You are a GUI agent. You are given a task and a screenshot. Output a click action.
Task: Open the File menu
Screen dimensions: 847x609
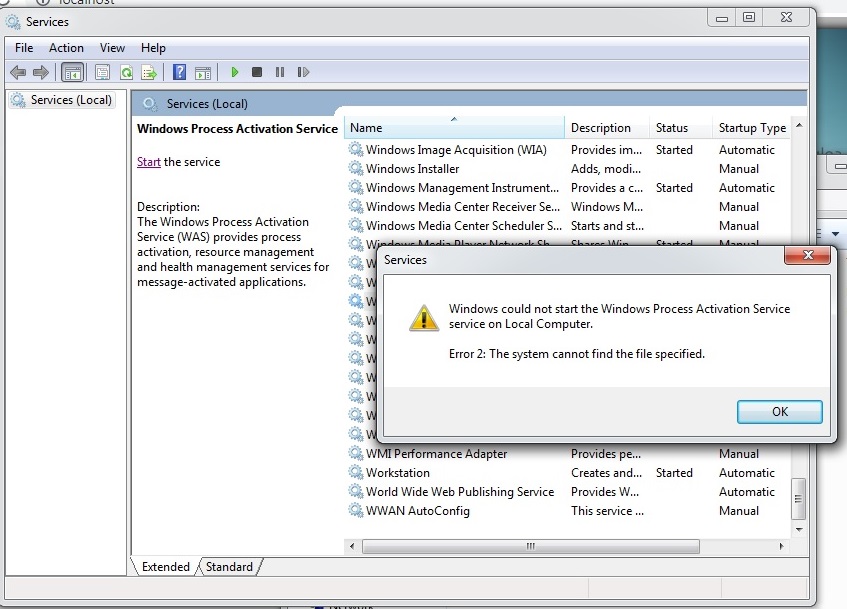(x=24, y=48)
